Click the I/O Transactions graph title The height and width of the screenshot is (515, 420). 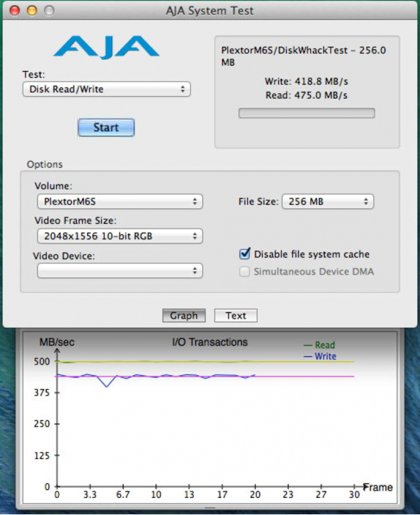point(210,342)
